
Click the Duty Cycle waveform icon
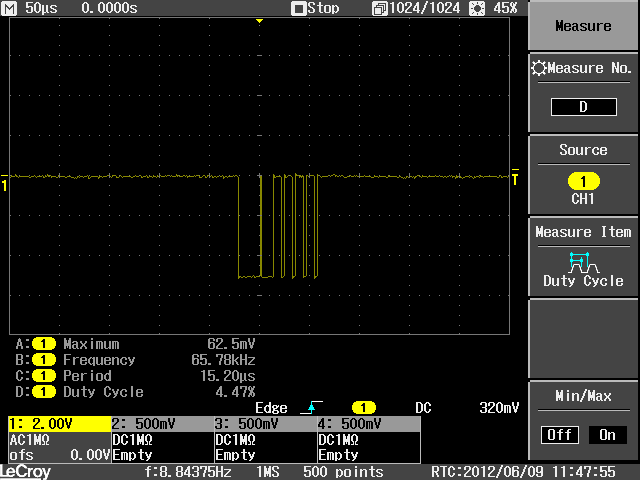pos(583,262)
